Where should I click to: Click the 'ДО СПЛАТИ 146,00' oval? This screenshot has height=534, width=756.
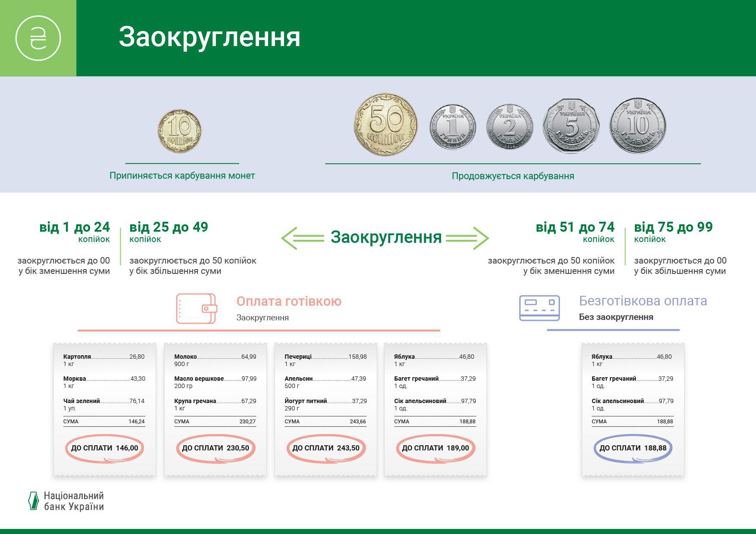click(105, 448)
